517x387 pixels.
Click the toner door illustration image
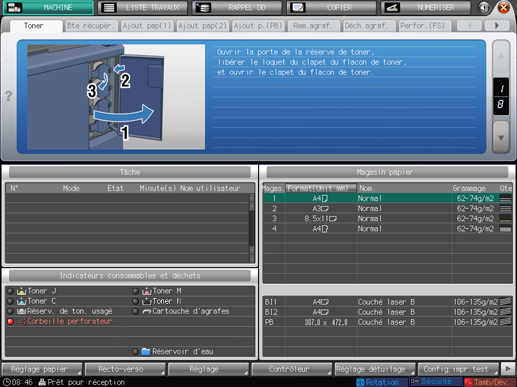(x=116, y=97)
